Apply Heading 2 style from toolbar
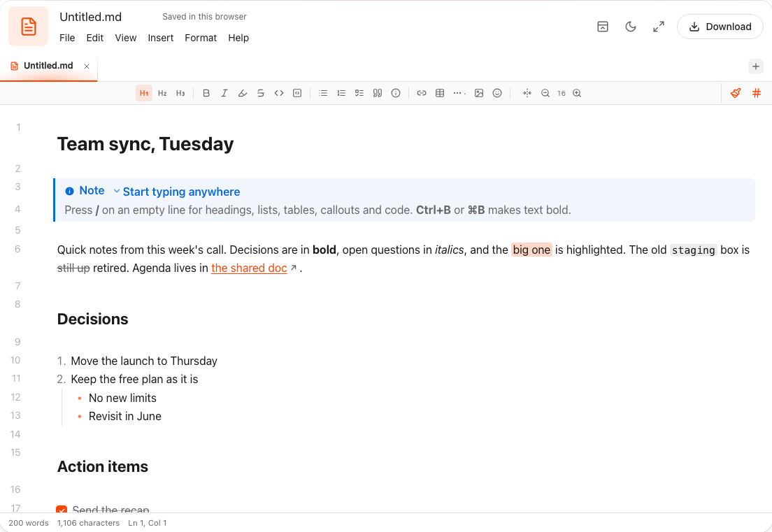Image resolution: width=772 pixels, height=532 pixels. point(162,93)
